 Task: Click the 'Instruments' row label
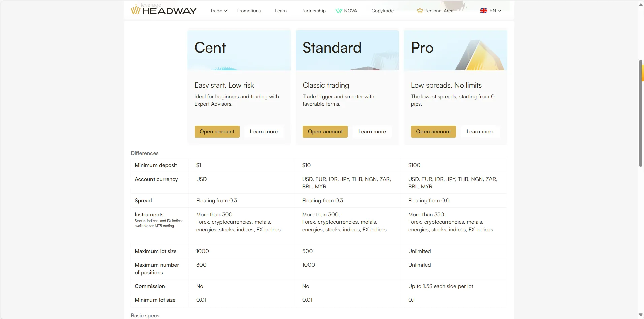[149, 214]
